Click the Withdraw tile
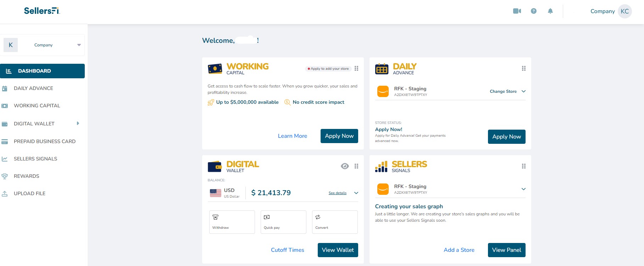 tap(232, 222)
